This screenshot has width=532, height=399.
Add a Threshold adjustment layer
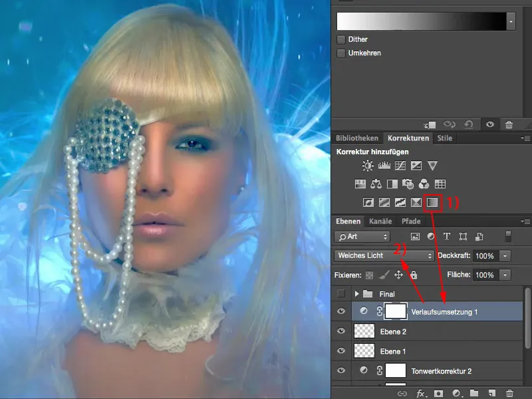coord(400,203)
